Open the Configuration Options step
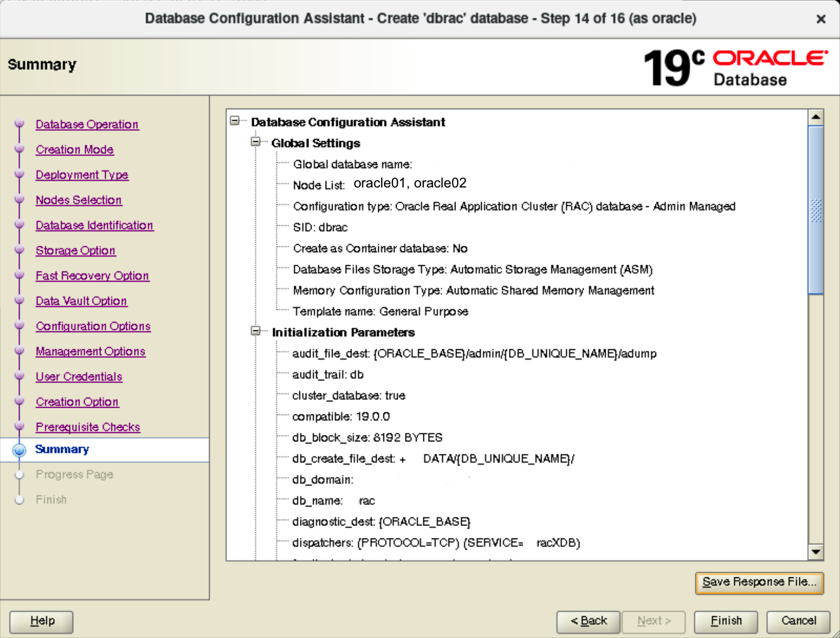840x638 pixels. (x=93, y=326)
